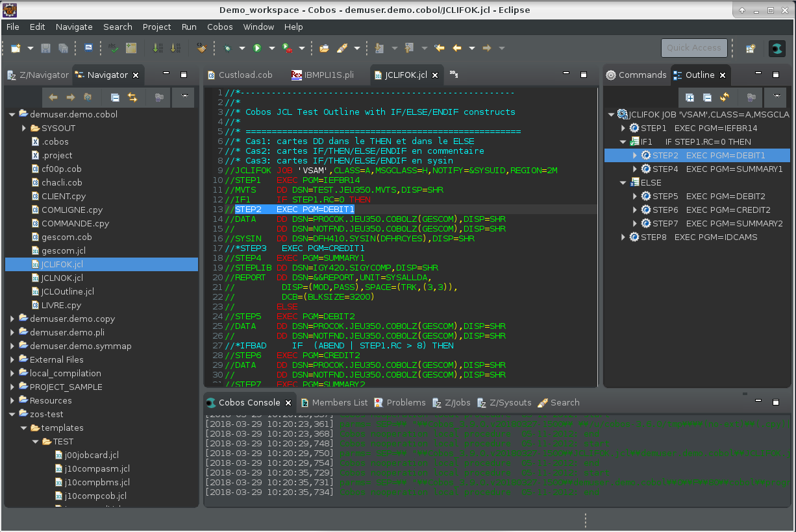Click the binary download icon with green arrow

click(158, 48)
